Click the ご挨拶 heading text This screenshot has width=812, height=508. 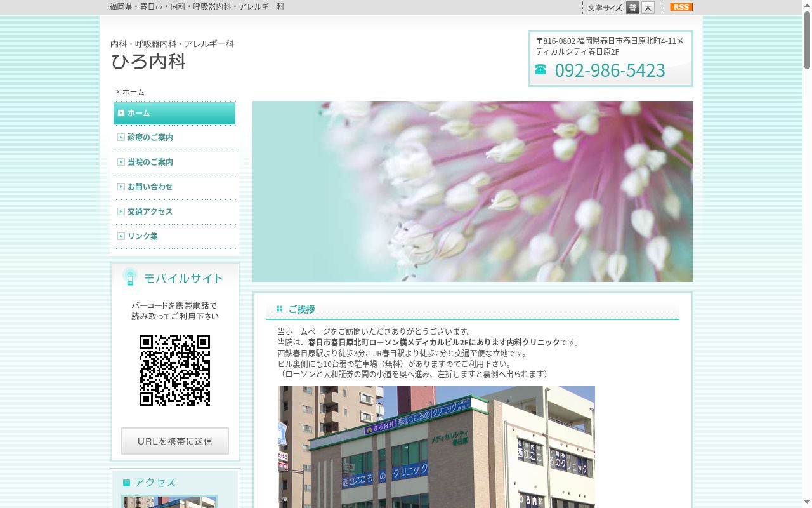301,309
